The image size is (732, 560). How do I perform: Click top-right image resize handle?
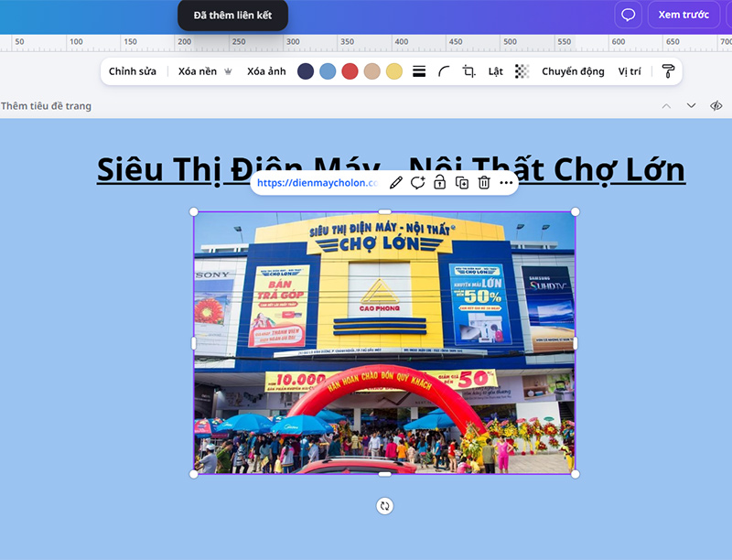576,212
